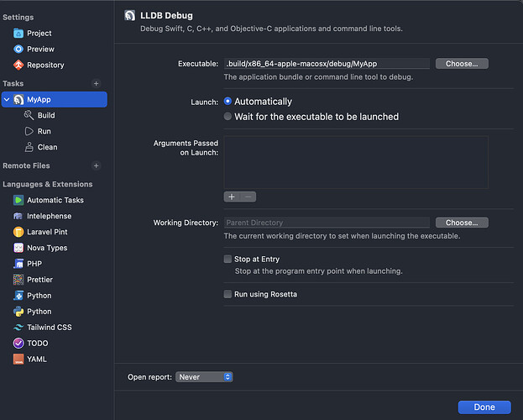Collapse the MyApp task chevron
The width and height of the screenshot is (523, 420).
click(x=7, y=99)
